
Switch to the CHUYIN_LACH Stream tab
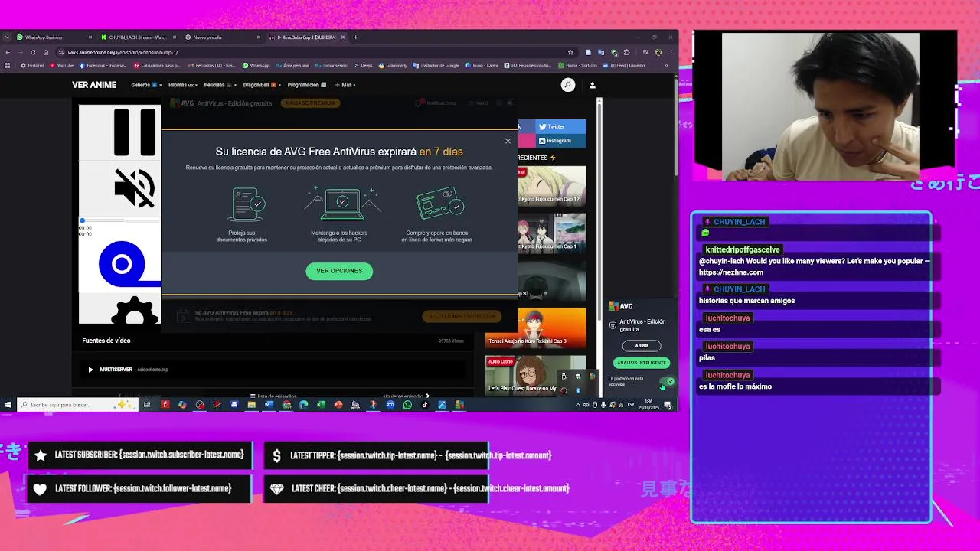click(x=138, y=37)
